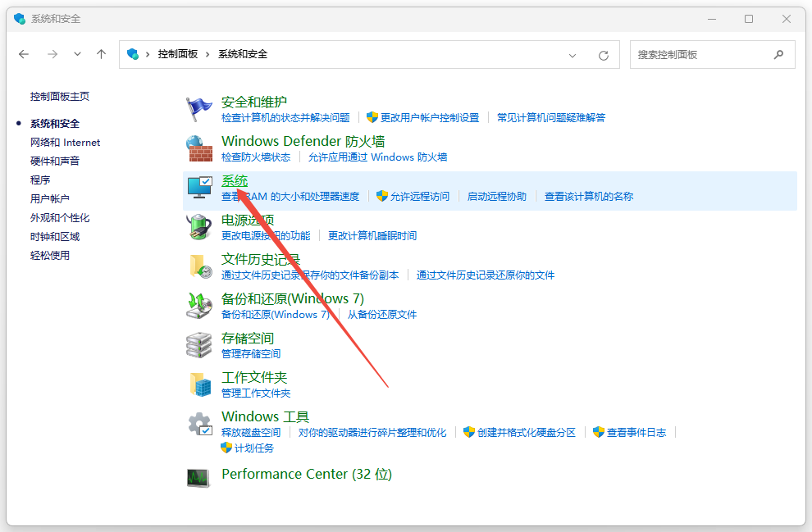This screenshot has height=532, width=812.
Task: Click the Power Options battery icon
Action: click(x=199, y=227)
